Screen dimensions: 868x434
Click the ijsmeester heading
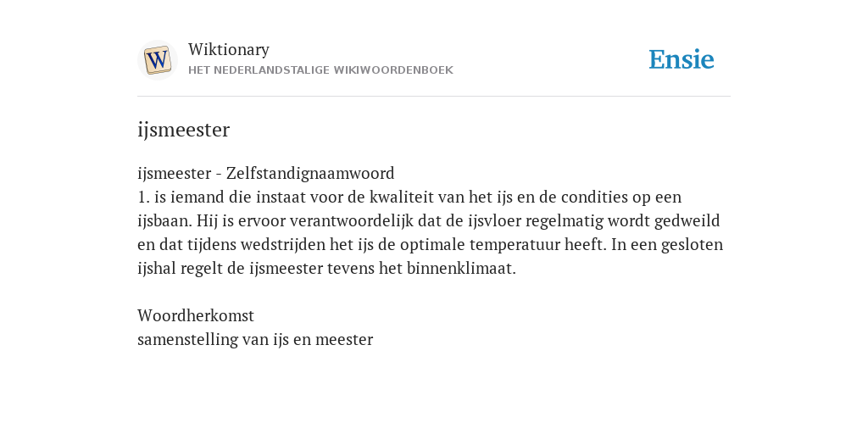click(x=183, y=130)
